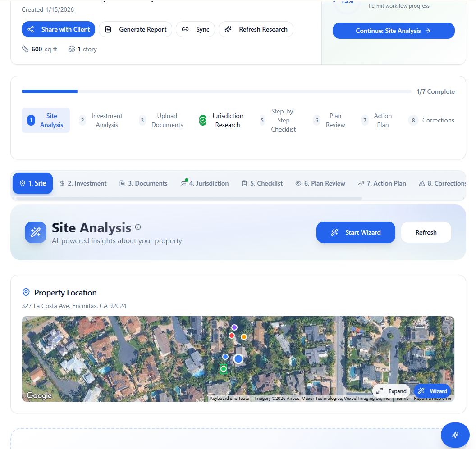Continue to Site Analysis
Screen dimensions: 476x449
tap(394, 31)
